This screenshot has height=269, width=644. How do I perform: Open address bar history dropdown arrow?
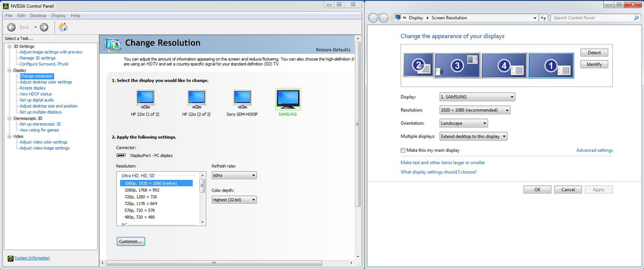pyautogui.click(x=535, y=18)
